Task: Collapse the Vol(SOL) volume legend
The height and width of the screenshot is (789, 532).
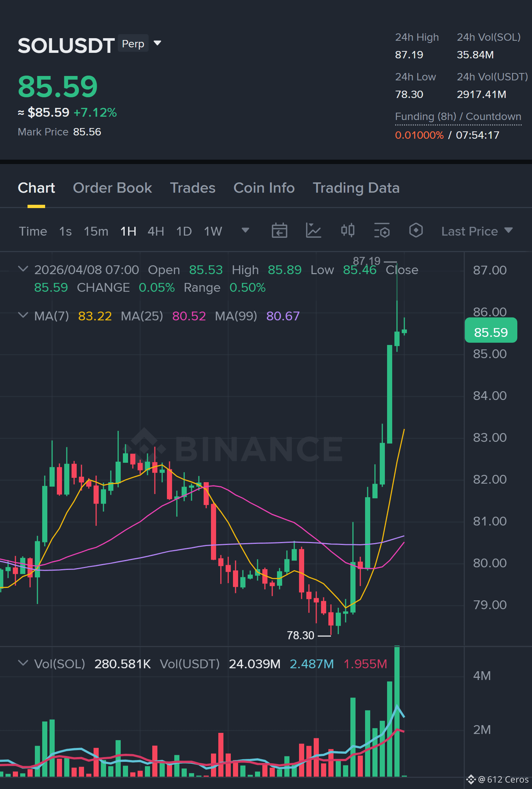Action: pyautogui.click(x=23, y=663)
